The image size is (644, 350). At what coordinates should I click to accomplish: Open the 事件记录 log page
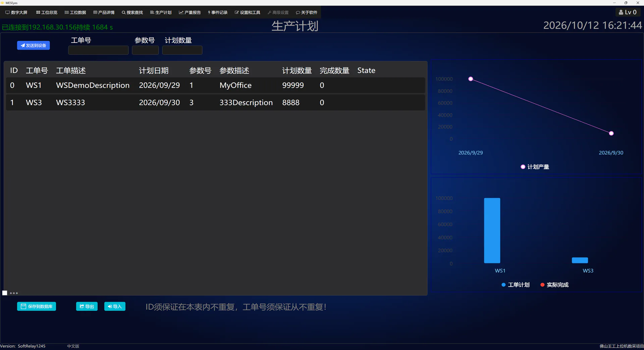(x=218, y=12)
